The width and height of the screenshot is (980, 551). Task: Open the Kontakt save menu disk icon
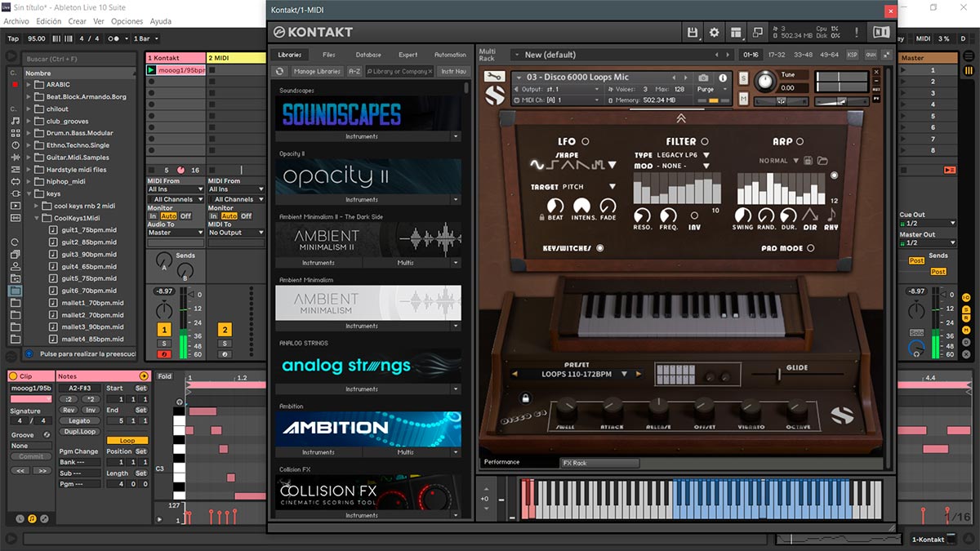693,32
